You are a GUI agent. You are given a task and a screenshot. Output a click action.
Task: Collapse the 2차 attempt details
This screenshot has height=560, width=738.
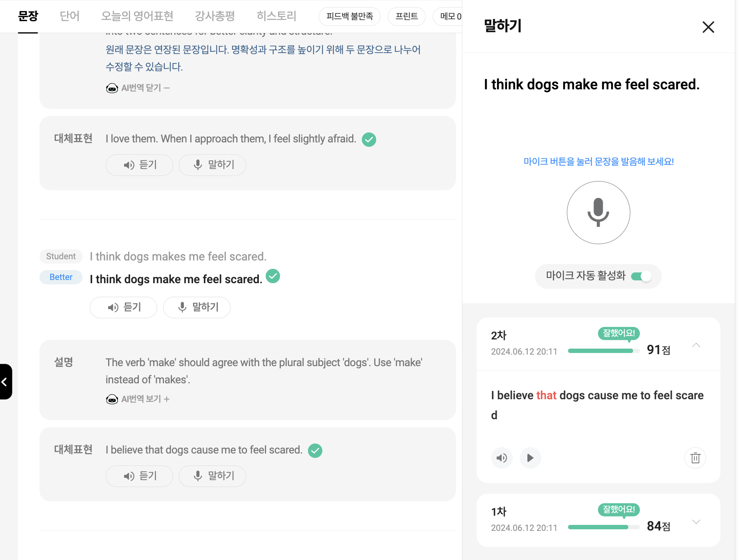696,345
